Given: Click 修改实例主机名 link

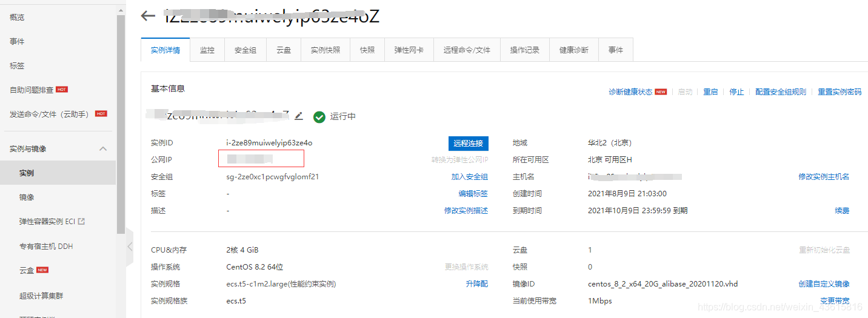Looking at the screenshot, I should pos(824,177).
